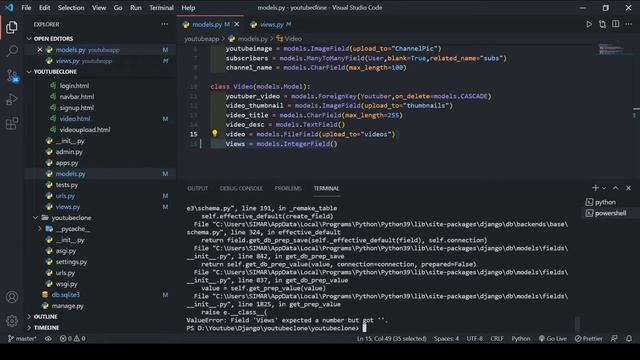Open the Help menu
640x360 pixels.
188,8
